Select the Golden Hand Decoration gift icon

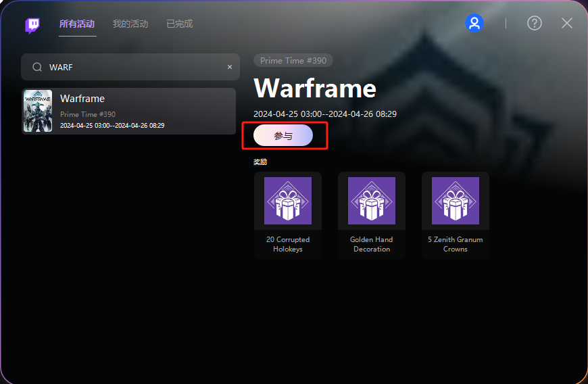pyautogui.click(x=372, y=201)
